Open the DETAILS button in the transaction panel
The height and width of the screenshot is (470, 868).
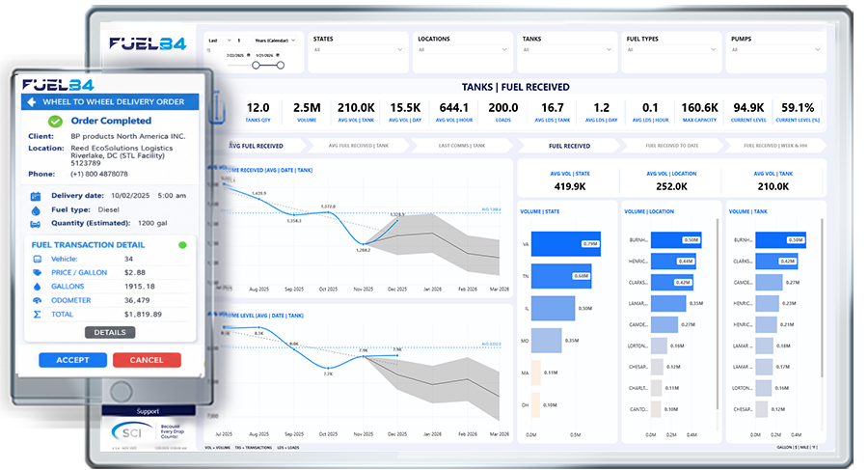[110, 333]
